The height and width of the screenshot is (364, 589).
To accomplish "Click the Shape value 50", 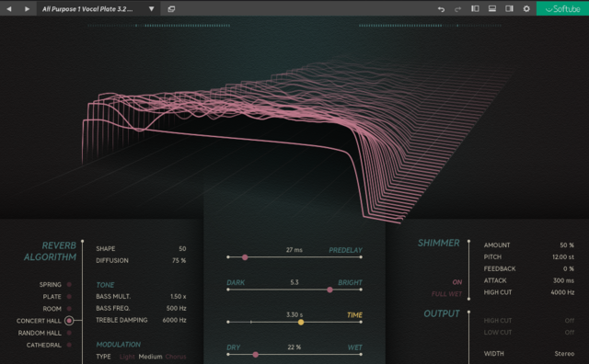I will pyautogui.click(x=182, y=248).
